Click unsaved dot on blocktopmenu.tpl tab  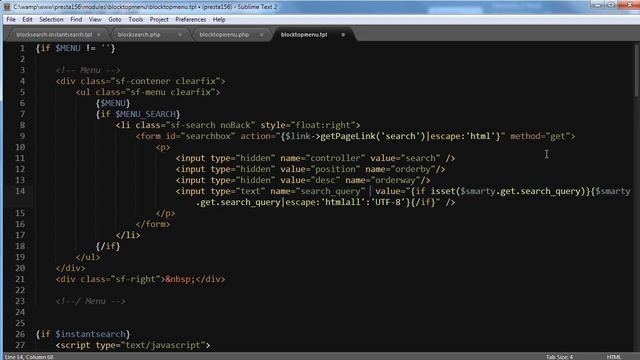click(343, 35)
